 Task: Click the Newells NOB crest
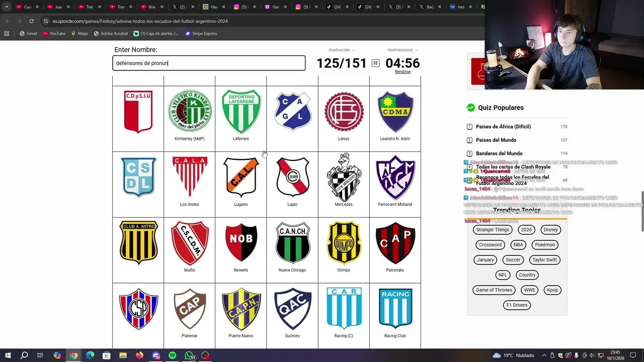[x=241, y=242]
